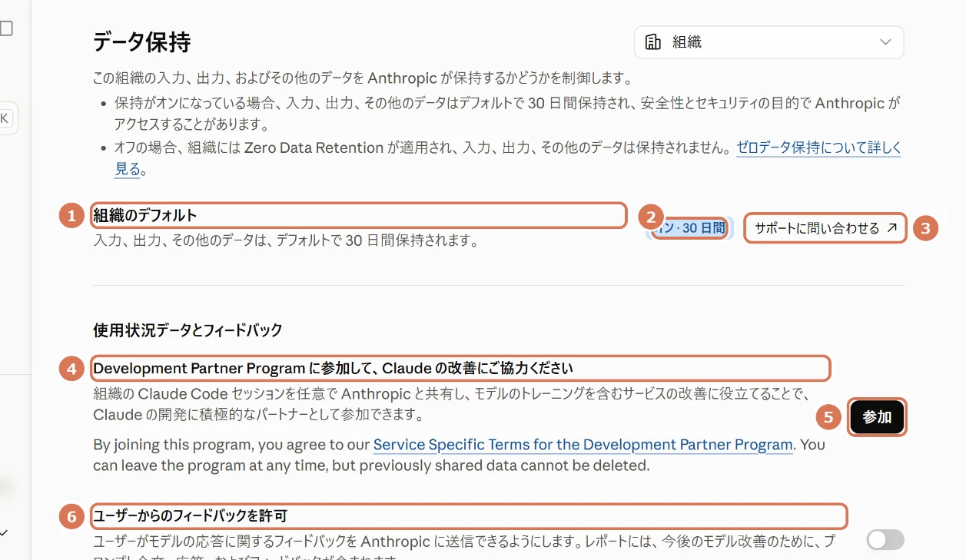Click the サポートに問い合わせる button
Screen dimensions: 966x560
coord(825,228)
